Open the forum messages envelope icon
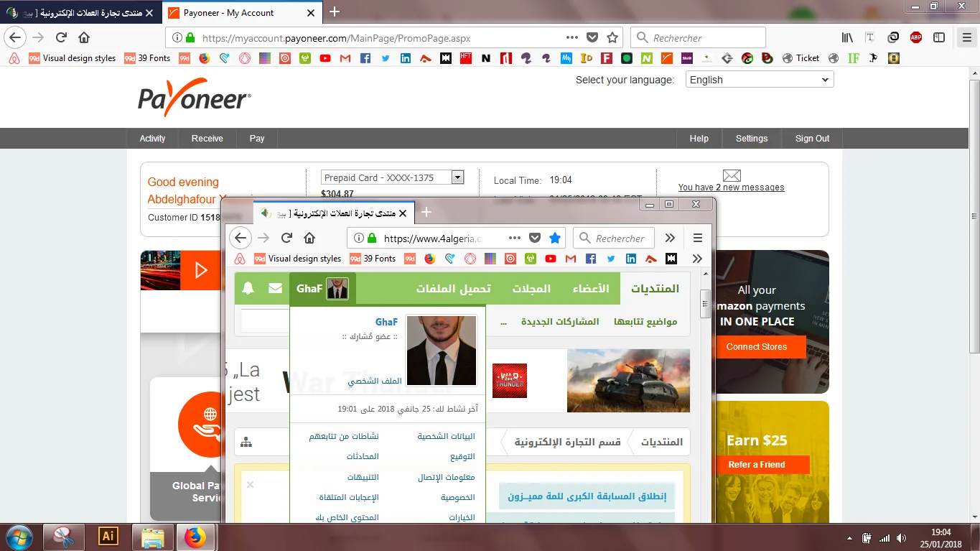This screenshot has width=980, height=551. point(275,289)
